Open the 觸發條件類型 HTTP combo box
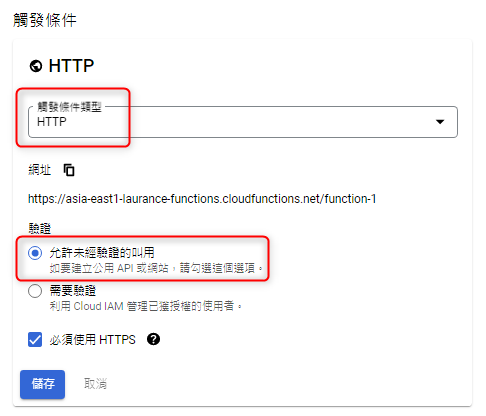 point(243,122)
